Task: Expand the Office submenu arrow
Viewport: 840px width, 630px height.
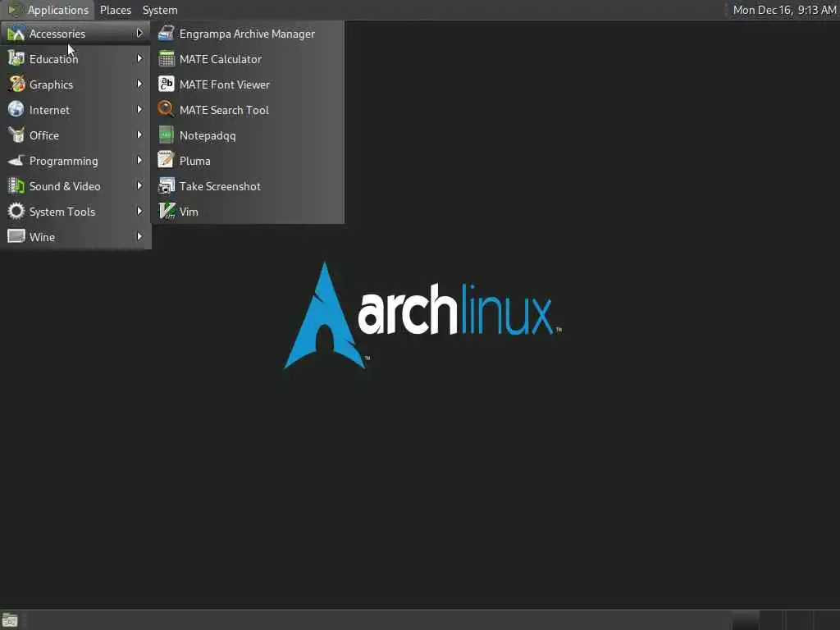Action: tap(139, 135)
